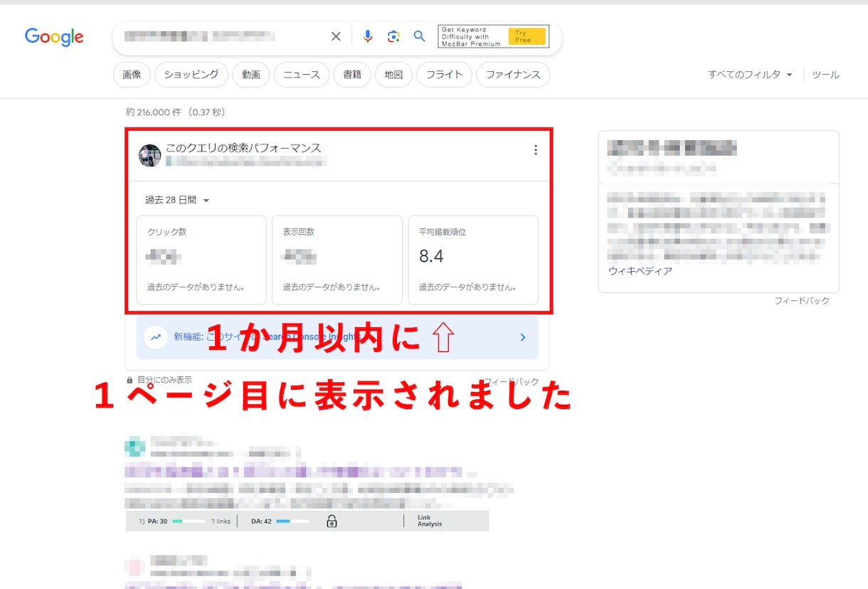Select the 画像 filter chip
This screenshot has height=589, width=868.
(x=132, y=75)
